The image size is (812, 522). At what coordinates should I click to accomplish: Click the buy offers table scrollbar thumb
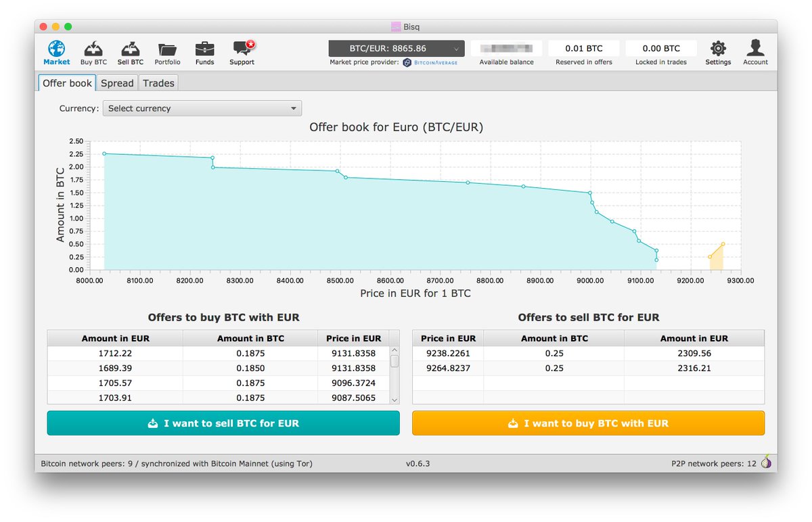tap(394, 361)
